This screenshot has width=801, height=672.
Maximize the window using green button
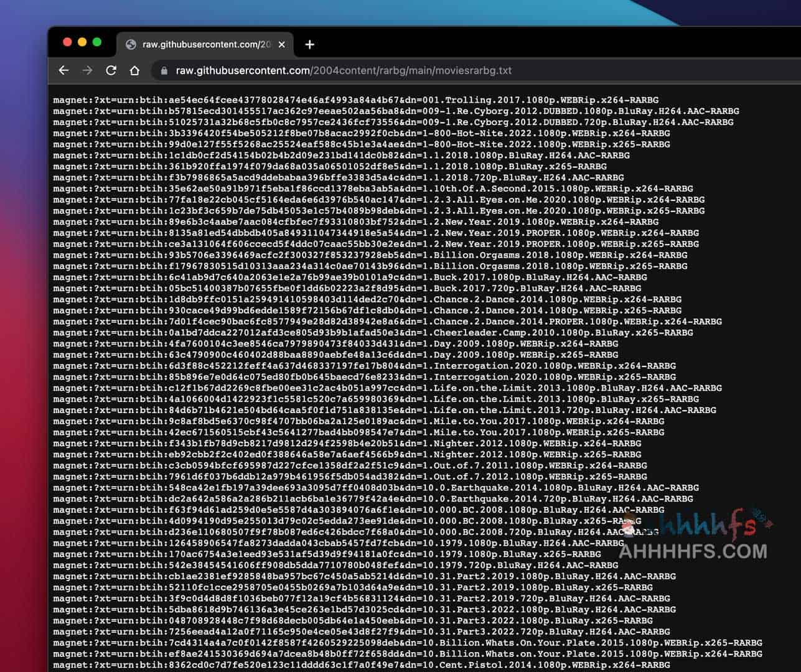pos(97,42)
